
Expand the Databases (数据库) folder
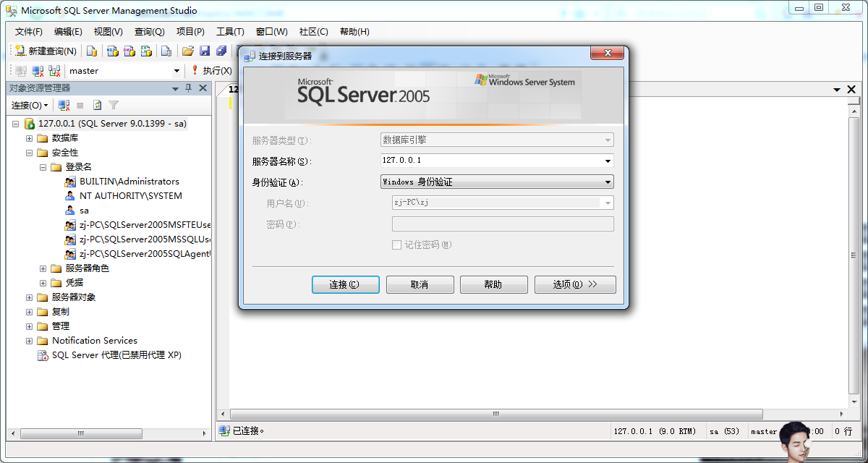(x=30, y=138)
